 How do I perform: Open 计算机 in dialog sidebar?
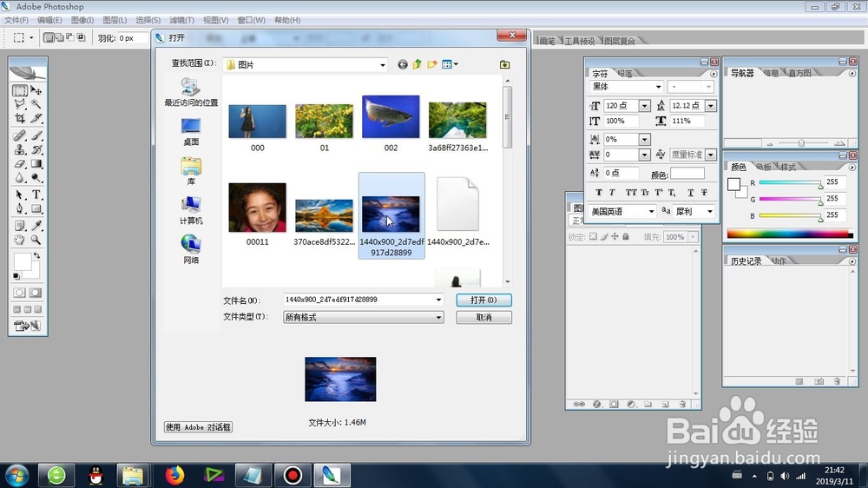[191, 210]
